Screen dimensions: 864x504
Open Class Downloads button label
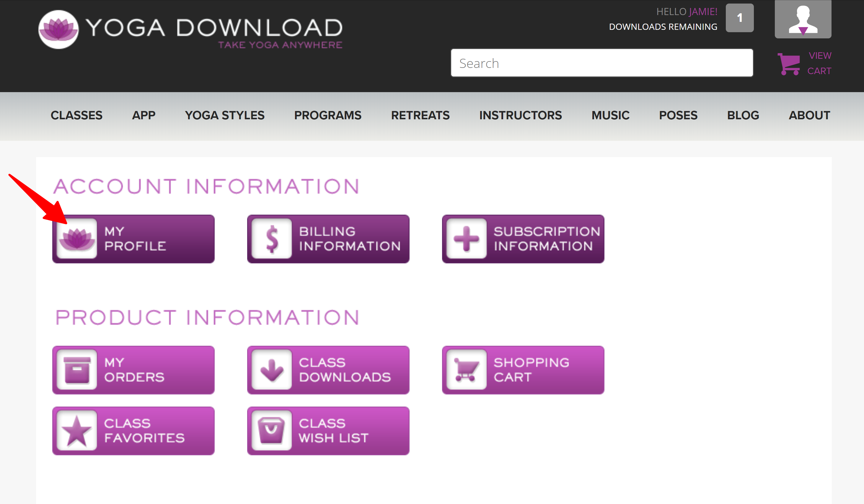click(x=345, y=370)
